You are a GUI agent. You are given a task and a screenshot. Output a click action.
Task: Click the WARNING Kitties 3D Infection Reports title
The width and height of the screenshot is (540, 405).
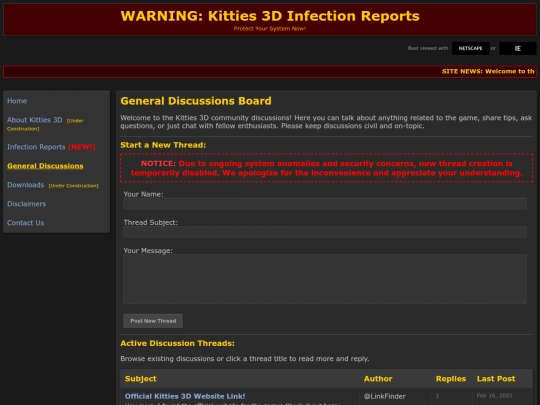pyautogui.click(x=270, y=16)
